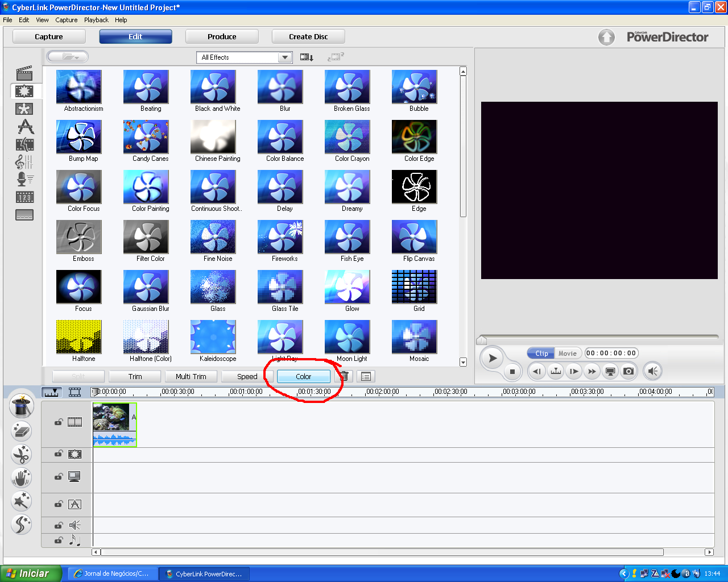Click the Magic Clean eraser icon
The image size is (728, 582).
21,431
